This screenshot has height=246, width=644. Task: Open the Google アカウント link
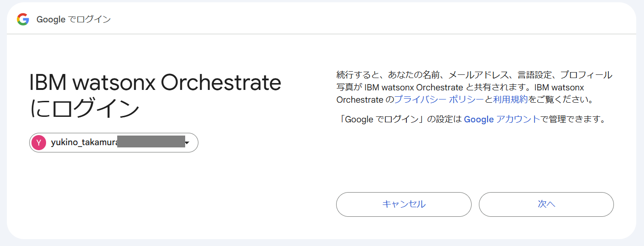point(502,120)
